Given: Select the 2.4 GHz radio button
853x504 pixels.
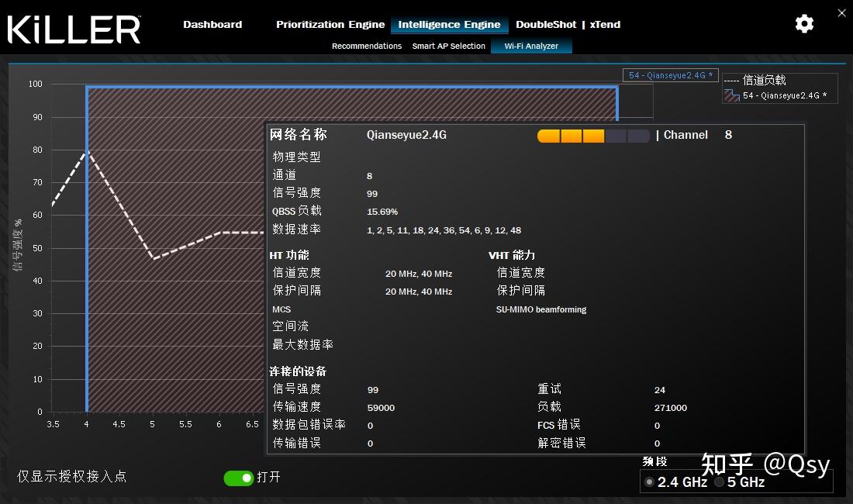Looking at the screenshot, I should [x=649, y=482].
